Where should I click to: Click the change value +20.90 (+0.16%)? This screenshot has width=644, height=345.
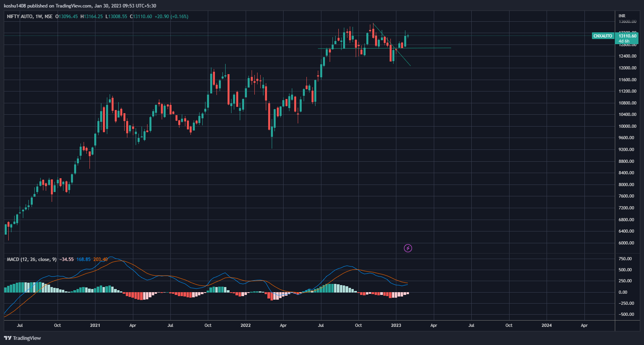172,17
